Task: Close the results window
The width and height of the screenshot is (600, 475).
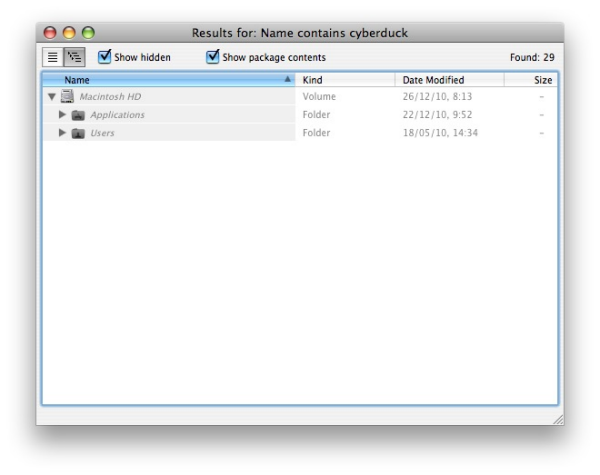Action: (50, 33)
